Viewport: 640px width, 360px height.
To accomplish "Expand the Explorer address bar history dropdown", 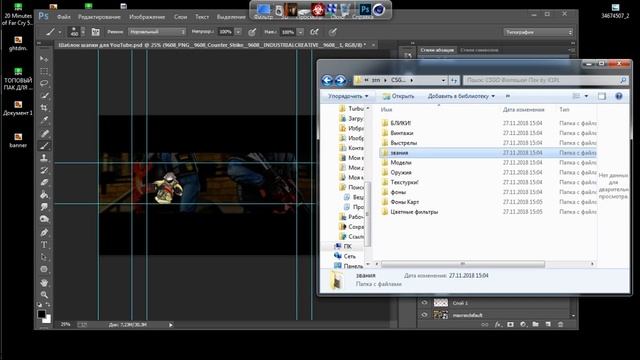I will (x=443, y=80).
